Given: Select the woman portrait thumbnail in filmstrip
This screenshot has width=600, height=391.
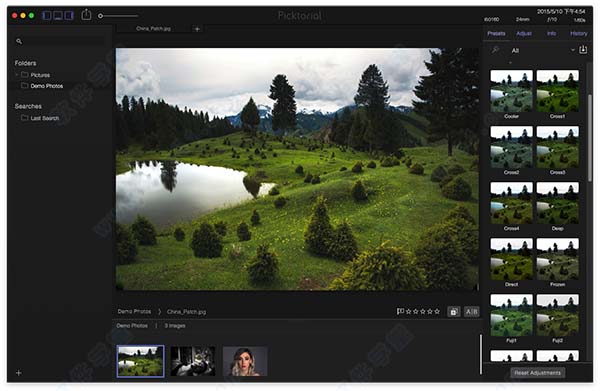Looking at the screenshot, I should pyautogui.click(x=245, y=361).
